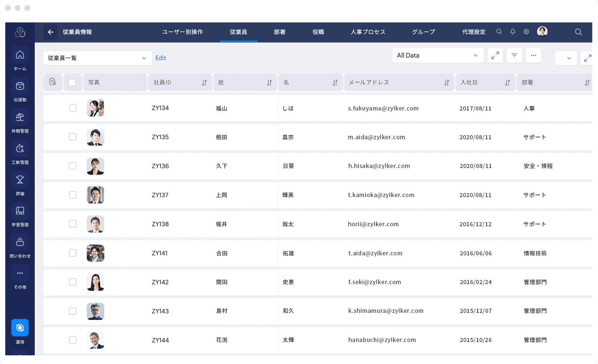Screen dimensions: 598x364
Task: Click the far-right header search icon
Action: [x=579, y=32]
